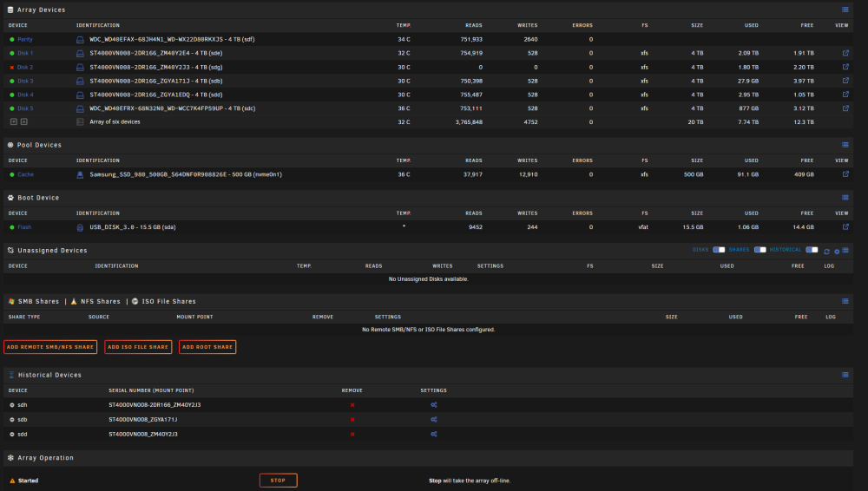Open the Disk 2 device link
Image resolution: width=868 pixels, height=491 pixels.
point(25,68)
